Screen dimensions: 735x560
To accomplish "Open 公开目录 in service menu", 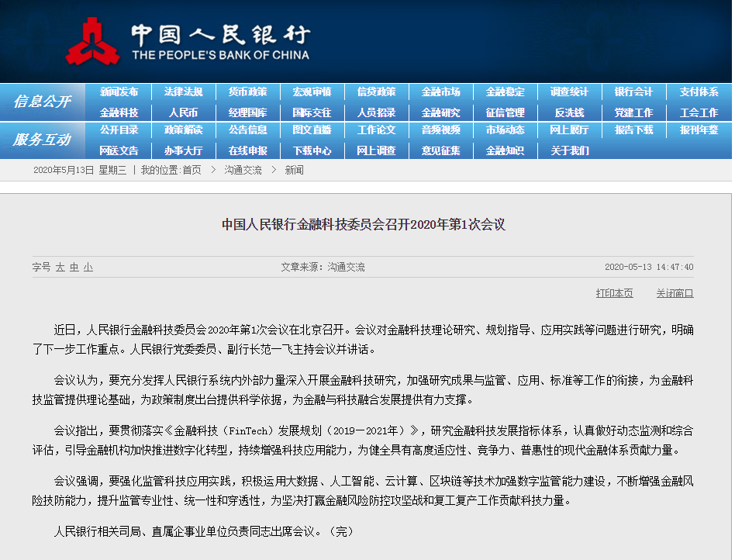I will [x=119, y=130].
